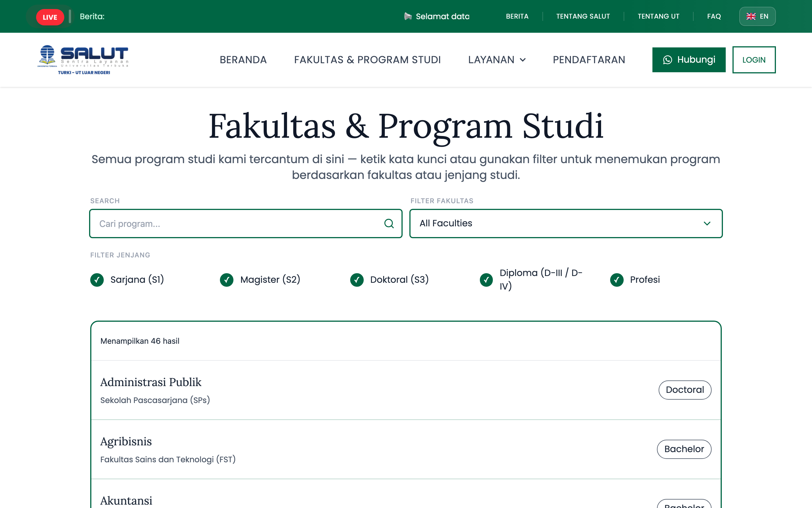Click the red LIVE badge
The height and width of the screenshot is (508, 812).
click(x=50, y=17)
